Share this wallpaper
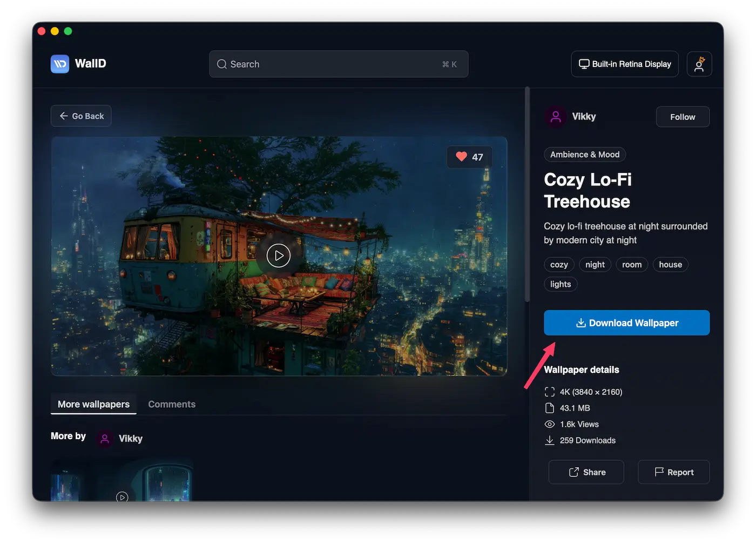The image size is (756, 544). [586, 472]
